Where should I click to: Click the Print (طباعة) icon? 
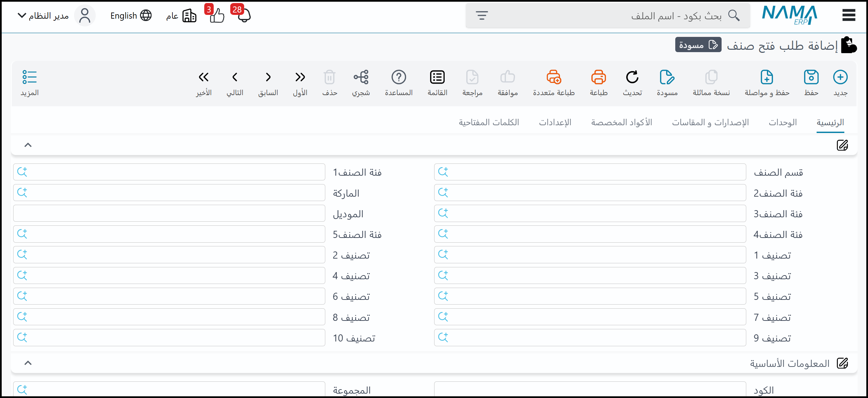[598, 78]
